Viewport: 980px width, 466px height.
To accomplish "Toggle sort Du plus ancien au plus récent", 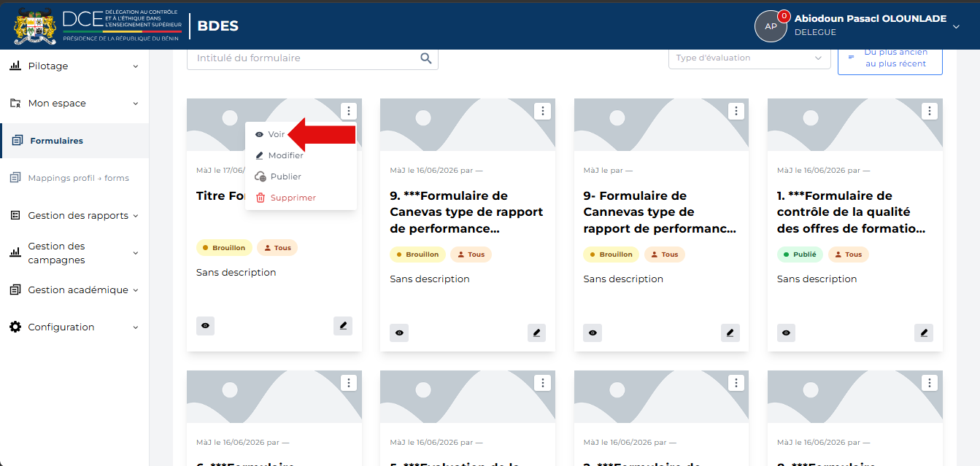I will (x=890, y=58).
